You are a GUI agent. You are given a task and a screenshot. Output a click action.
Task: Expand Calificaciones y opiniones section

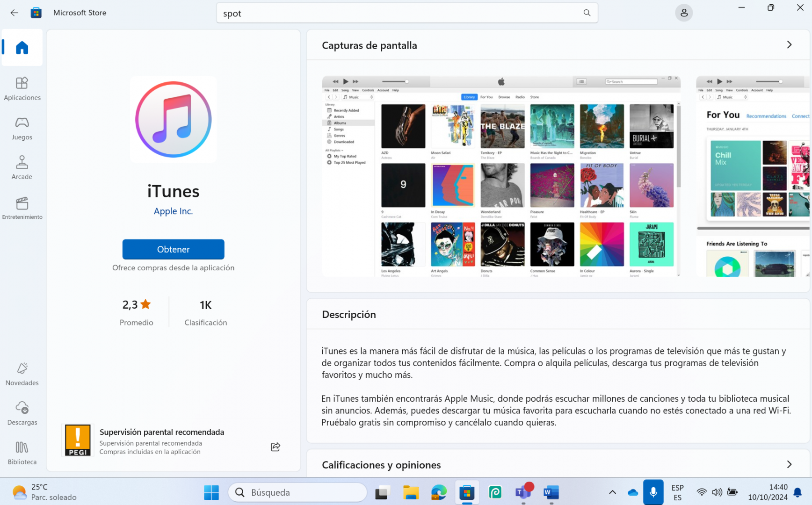pyautogui.click(x=789, y=464)
